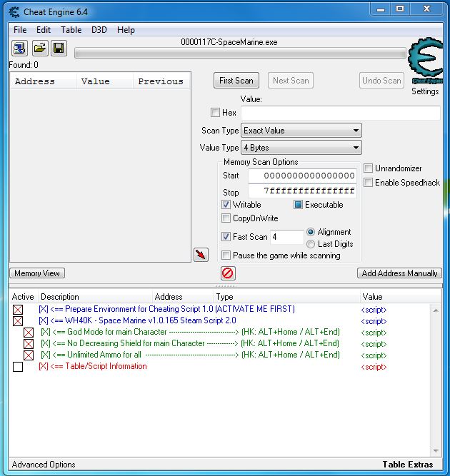Click the Undo Scan button
Image resolution: width=450 pixels, height=476 pixels.
tap(381, 81)
